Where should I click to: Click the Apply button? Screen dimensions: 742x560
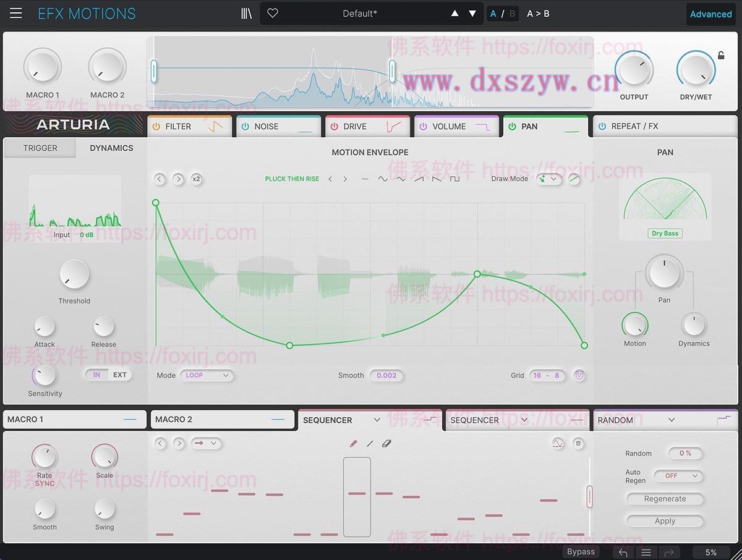665,521
